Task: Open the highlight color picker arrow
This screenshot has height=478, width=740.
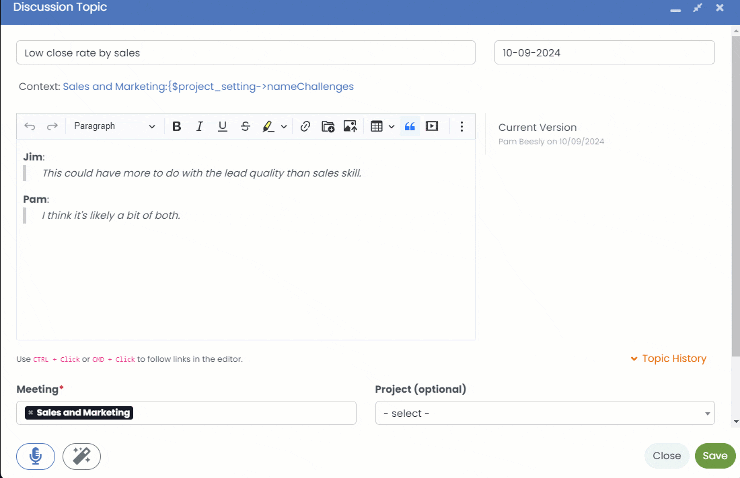Action: click(284, 127)
